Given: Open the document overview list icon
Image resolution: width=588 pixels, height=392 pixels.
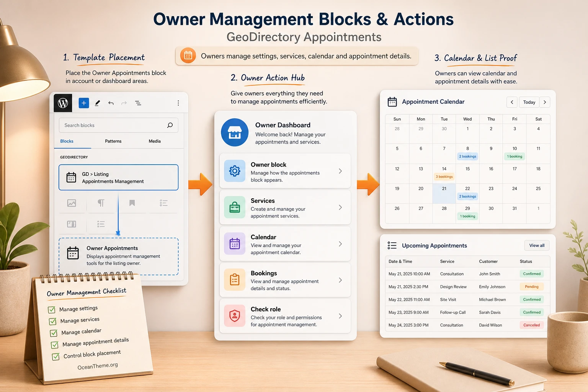Looking at the screenshot, I should pos(138,103).
